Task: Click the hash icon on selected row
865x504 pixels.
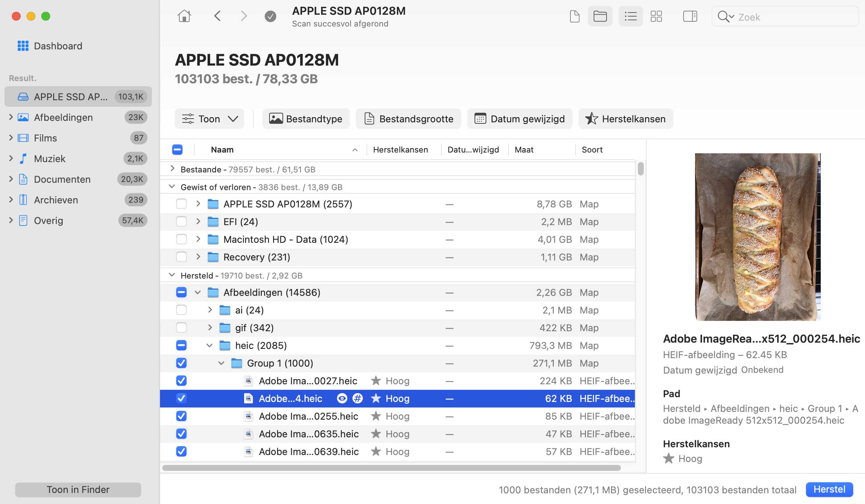Action: point(357,398)
